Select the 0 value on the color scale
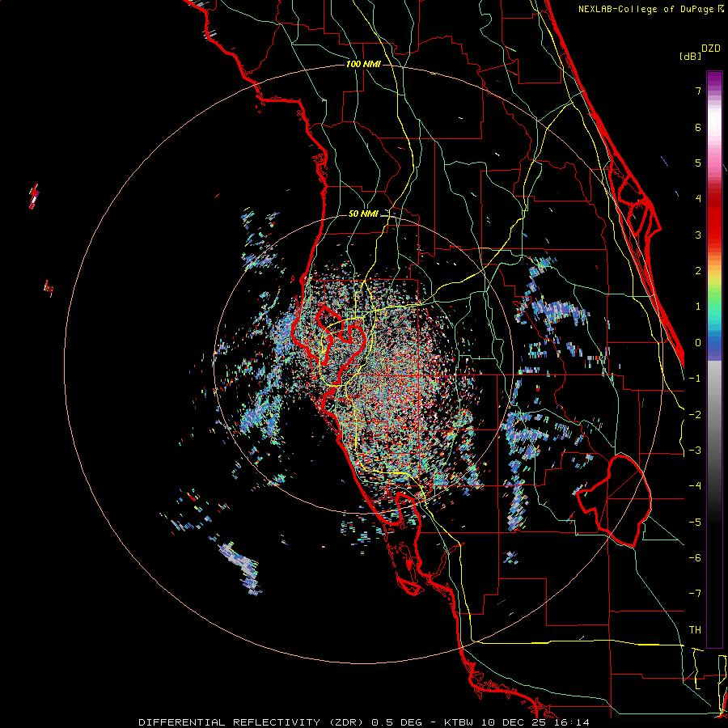 pyautogui.click(x=698, y=343)
